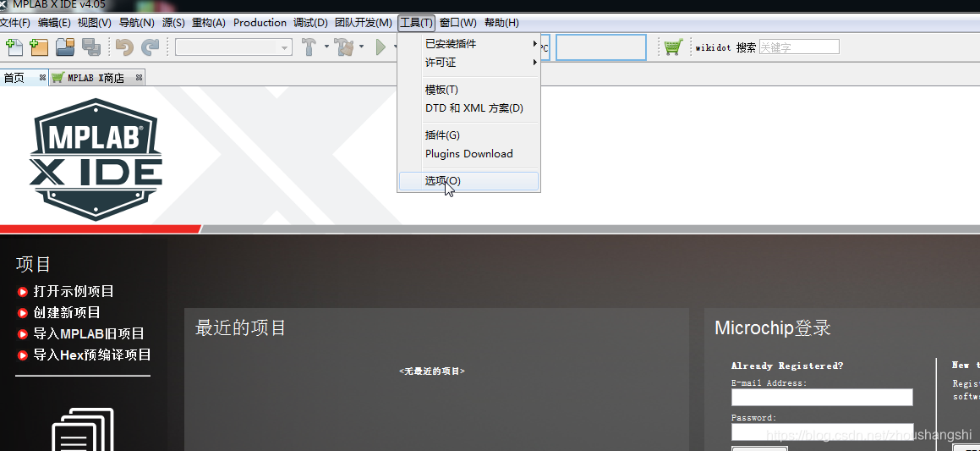Click the <无最近的项目> text

(x=432, y=371)
